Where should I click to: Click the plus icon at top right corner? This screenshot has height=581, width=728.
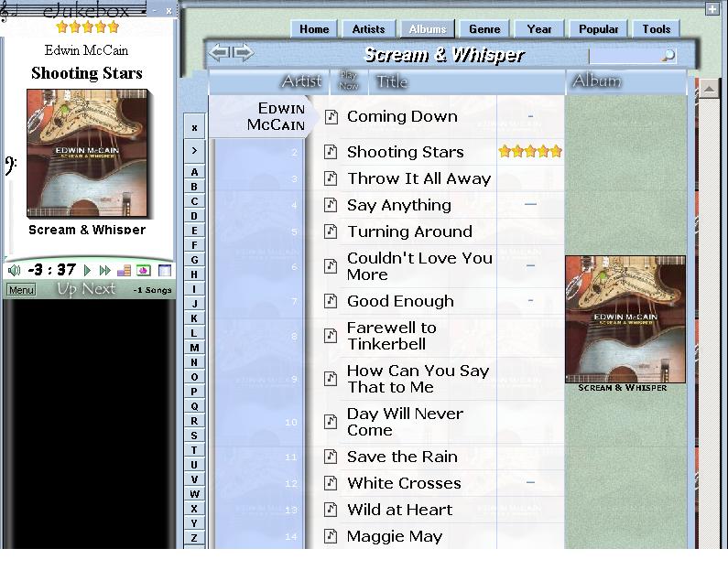712,9
